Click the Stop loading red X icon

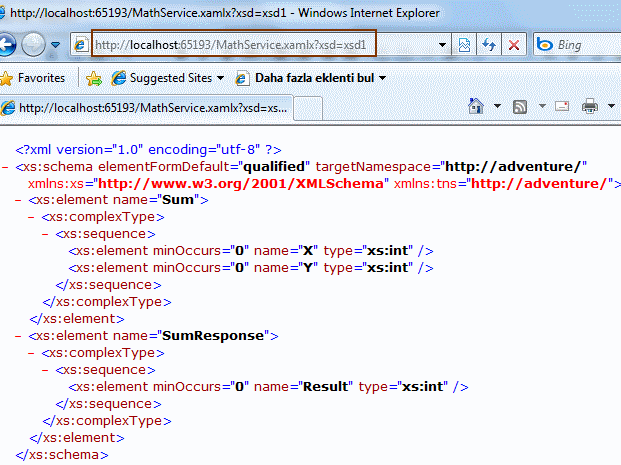514,45
